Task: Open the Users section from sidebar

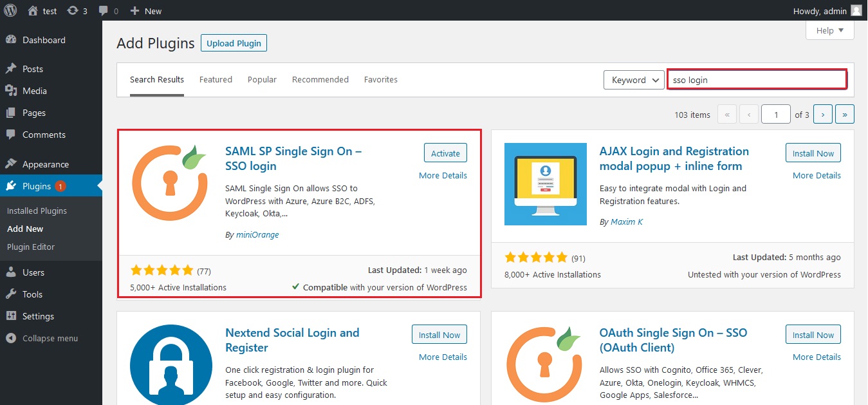Action: tap(32, 272)
